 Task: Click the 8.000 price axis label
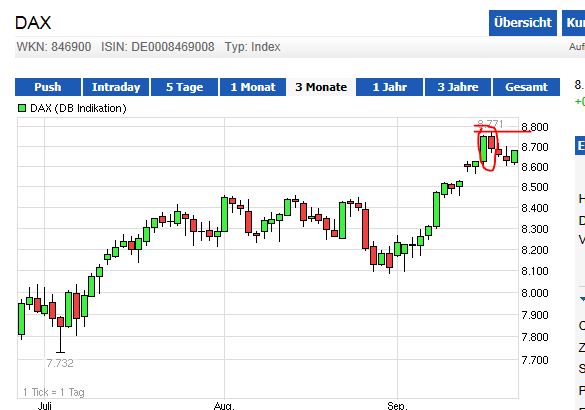coord(535,293)
